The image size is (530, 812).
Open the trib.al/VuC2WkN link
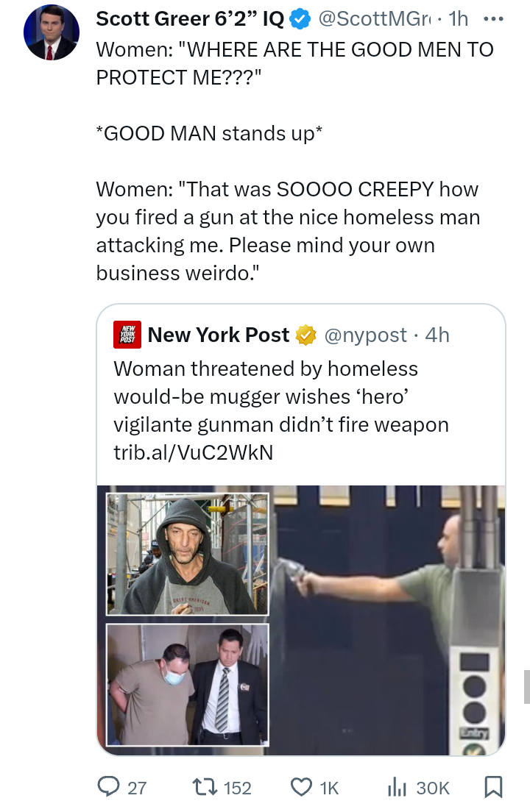coord(193,452)
